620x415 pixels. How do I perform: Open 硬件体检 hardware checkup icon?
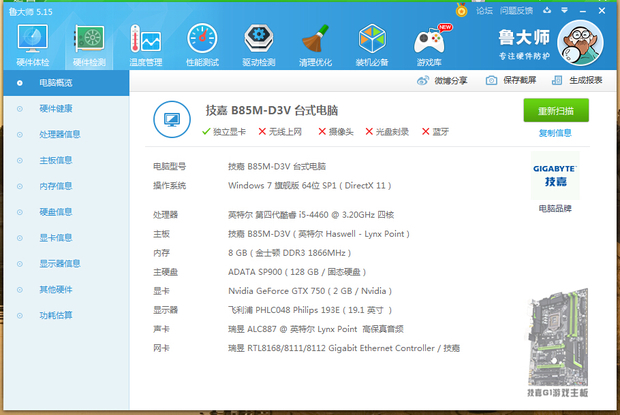click(x=33, y=45)
